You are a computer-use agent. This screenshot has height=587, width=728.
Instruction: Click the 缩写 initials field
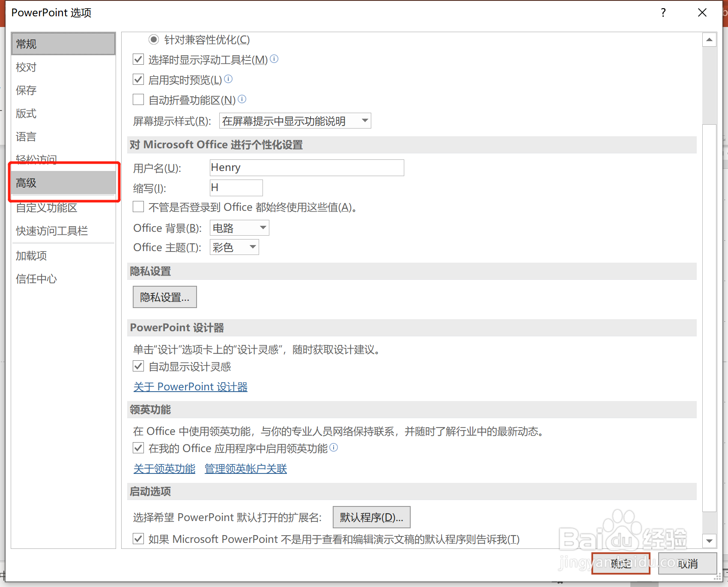pyautogui.click(x=236, y=188)
